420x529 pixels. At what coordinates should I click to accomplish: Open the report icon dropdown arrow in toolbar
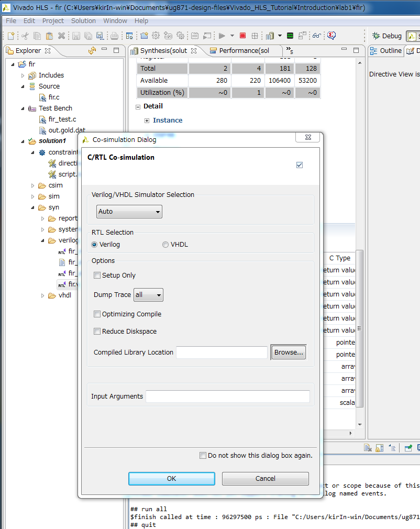[280, 36]
